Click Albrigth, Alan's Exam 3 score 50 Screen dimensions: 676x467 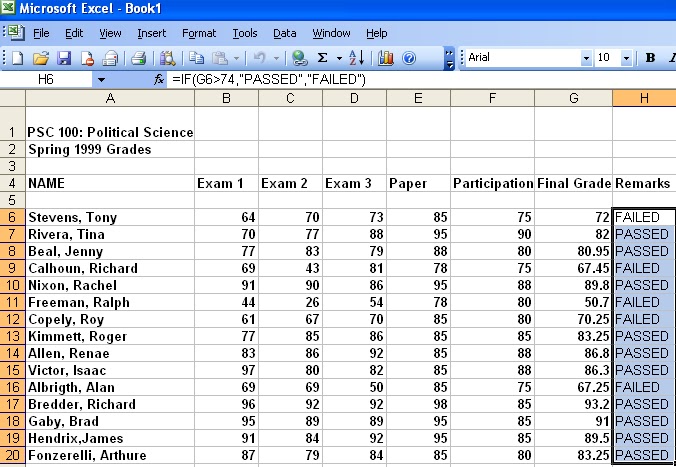354,387
